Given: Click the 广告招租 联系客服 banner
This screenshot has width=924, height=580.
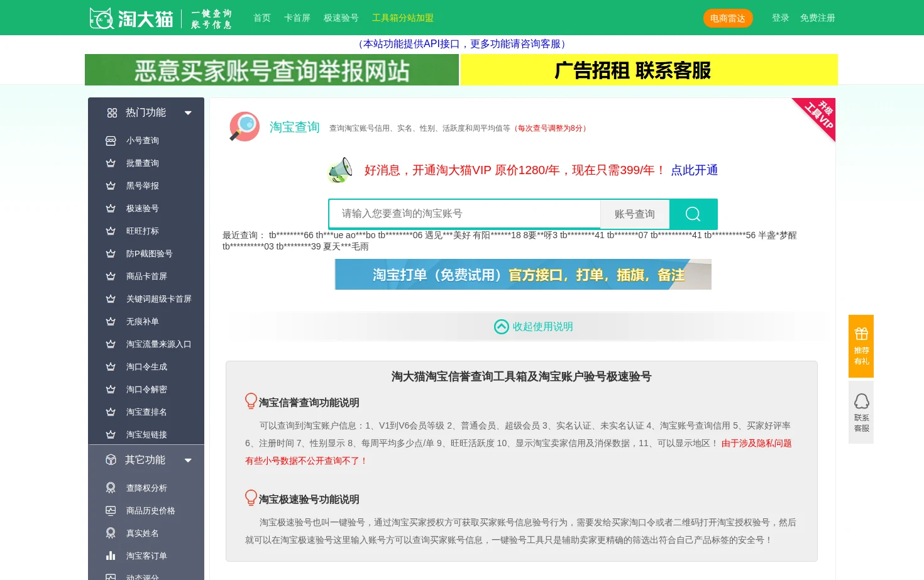Looking at the screenshot, I should (649, 70).
